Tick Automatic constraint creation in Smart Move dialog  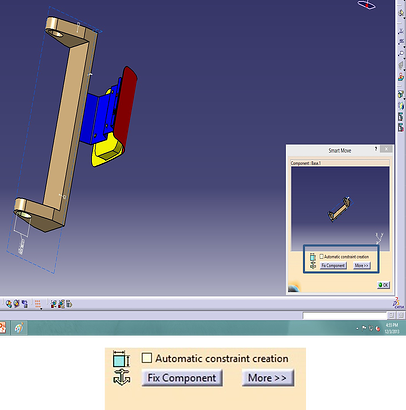coord(321,256)
